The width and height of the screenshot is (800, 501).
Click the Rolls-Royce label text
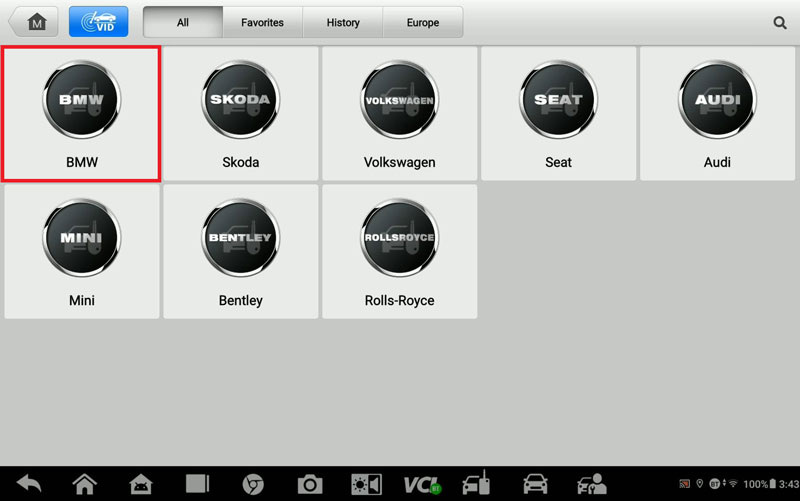[x=399, y=300]
